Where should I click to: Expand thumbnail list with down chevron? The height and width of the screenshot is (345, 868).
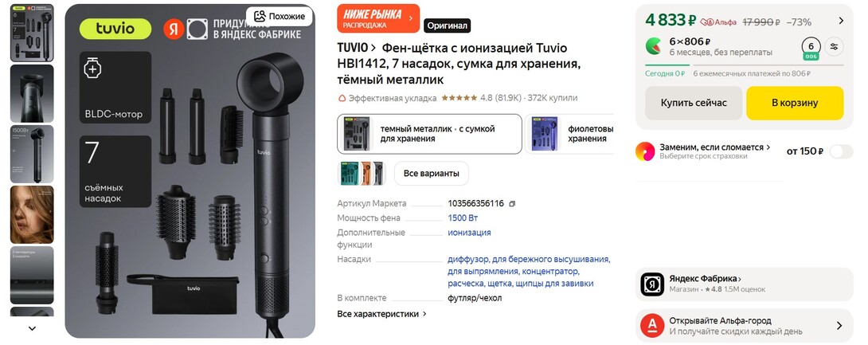pyautogui.click(x=32, y=328)
